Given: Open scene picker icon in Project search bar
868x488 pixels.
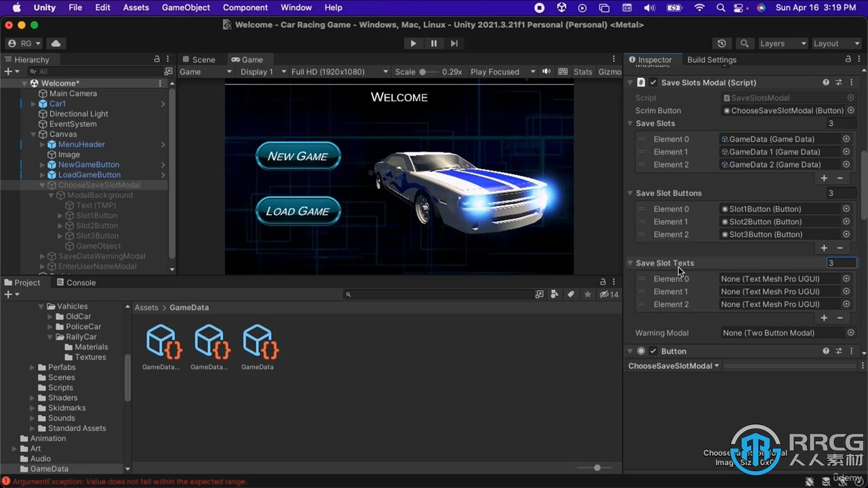Looking at the screenshot, I should (x=539, y=294).
